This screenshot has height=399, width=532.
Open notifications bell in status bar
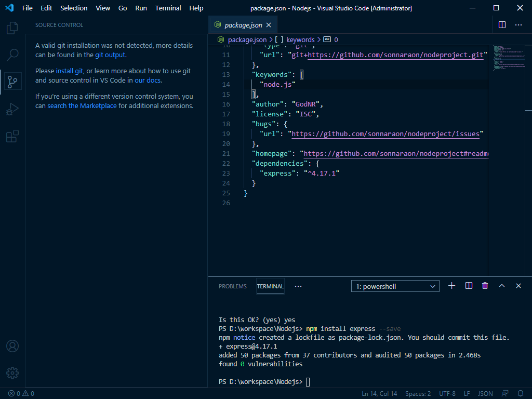click(521, 394)
